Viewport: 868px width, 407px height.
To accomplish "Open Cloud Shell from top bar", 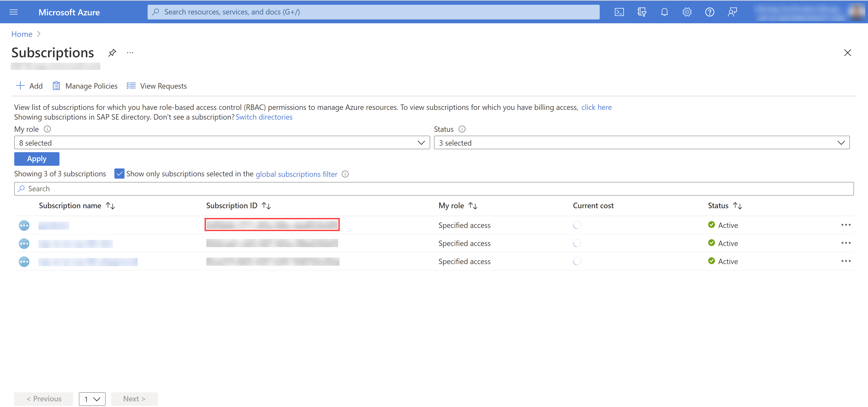I will [619, 12].
